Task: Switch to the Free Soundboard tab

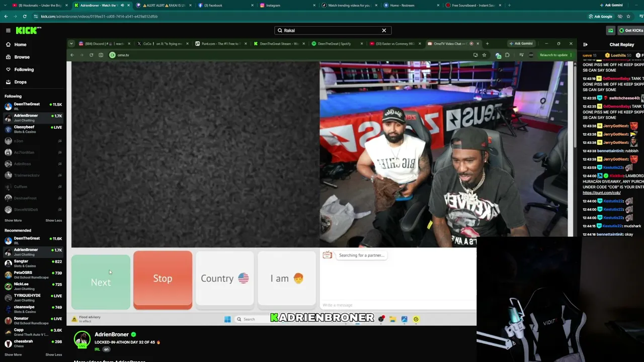Action: click(x=473, y=5)
